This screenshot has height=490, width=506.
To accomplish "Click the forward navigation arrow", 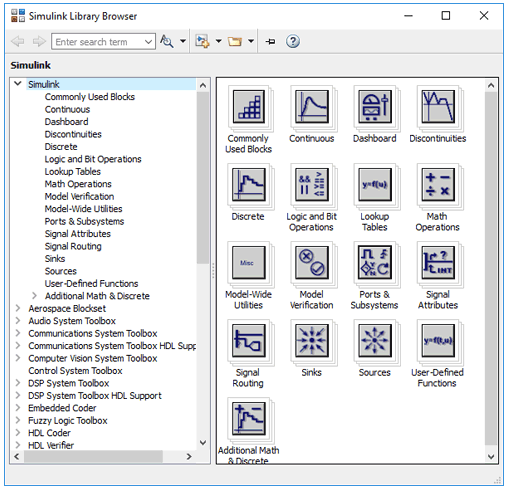I will pos(39,41).
